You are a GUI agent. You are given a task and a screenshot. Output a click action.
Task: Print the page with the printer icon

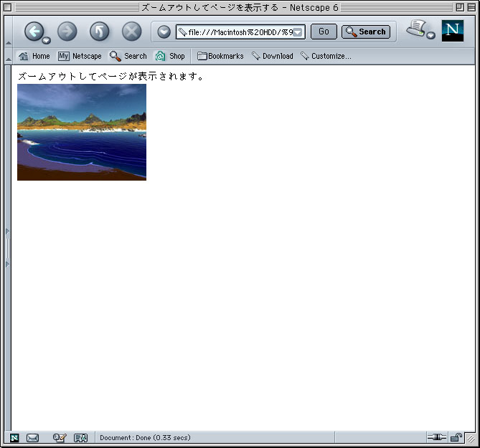[x=416, y=29]
